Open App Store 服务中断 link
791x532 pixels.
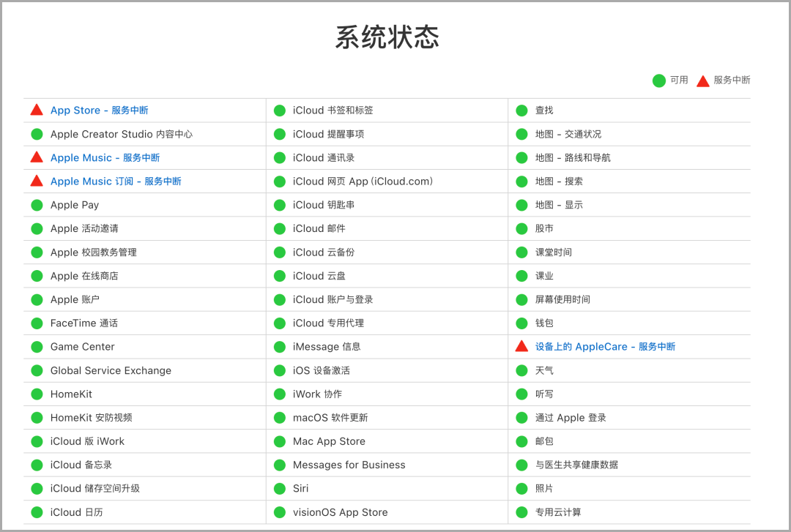coord(100,110)
